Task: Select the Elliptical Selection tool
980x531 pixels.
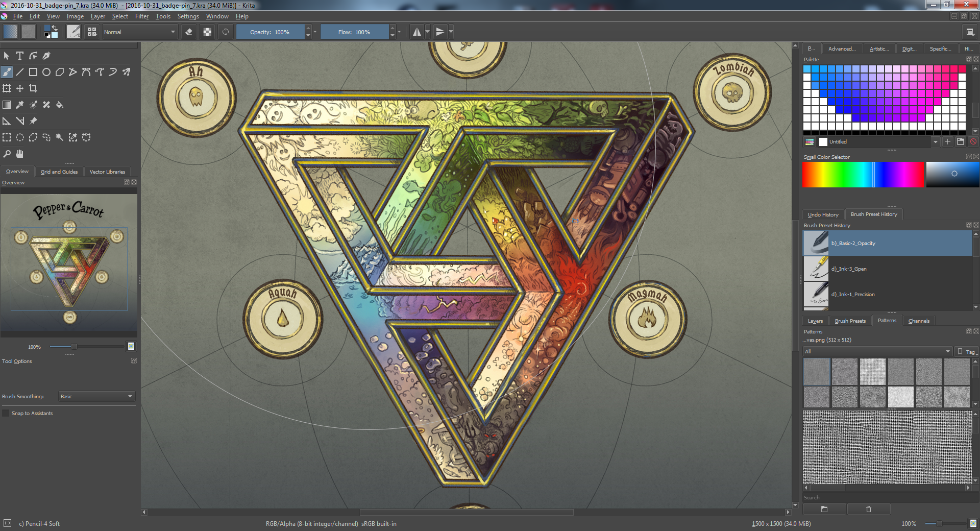Action: pyautogui.click(x=20, y=137)
